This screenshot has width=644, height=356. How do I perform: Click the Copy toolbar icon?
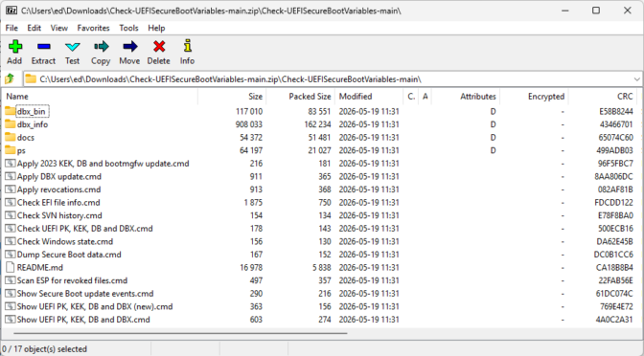click(x=101, y=46)
